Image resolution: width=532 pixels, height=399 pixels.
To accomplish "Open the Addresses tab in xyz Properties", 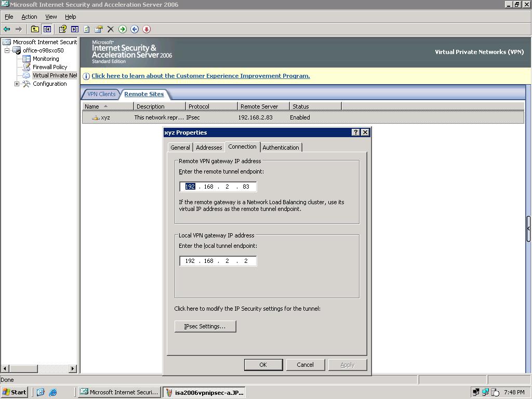I will [x=209, y=148].
